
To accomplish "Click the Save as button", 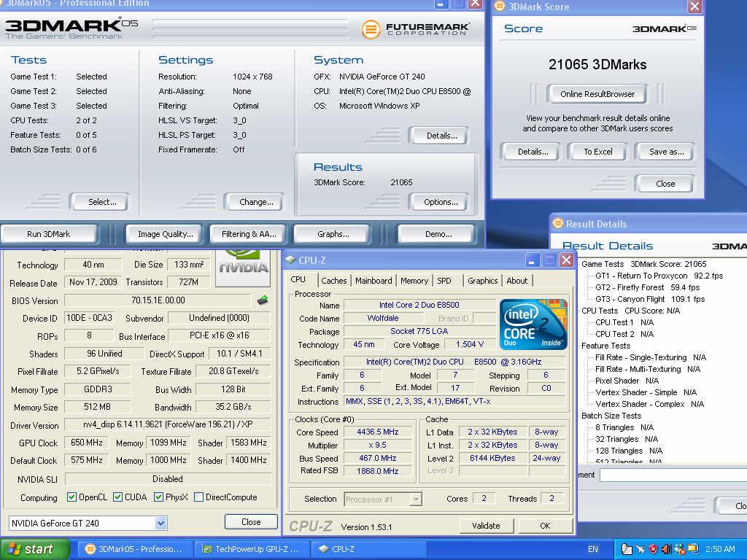I will click(666, 152).
